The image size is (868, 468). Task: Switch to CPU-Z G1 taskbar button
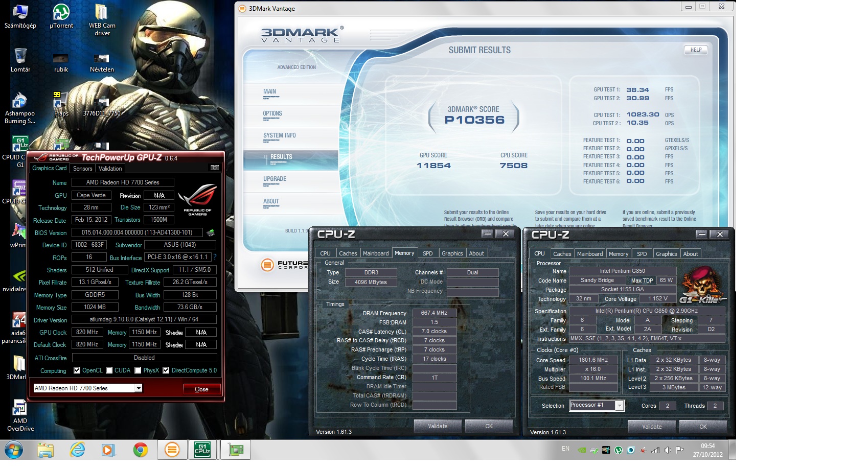202,450
